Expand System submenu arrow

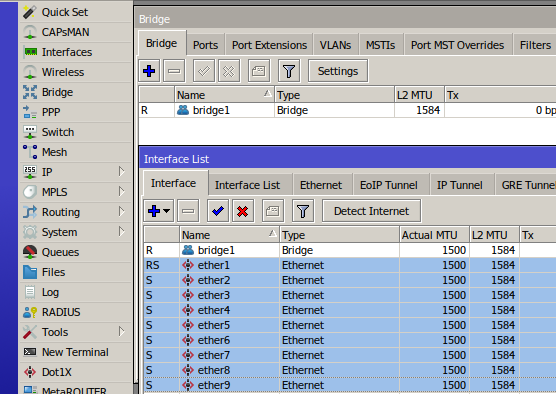[122, 232]
